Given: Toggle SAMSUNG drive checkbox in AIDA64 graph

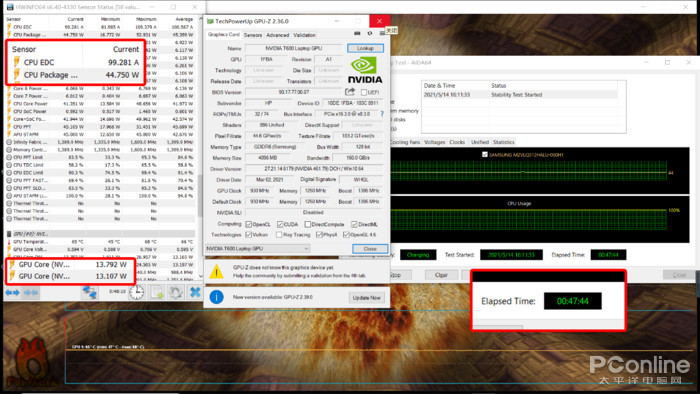Looking at the screenshot, I should (485, 154).
